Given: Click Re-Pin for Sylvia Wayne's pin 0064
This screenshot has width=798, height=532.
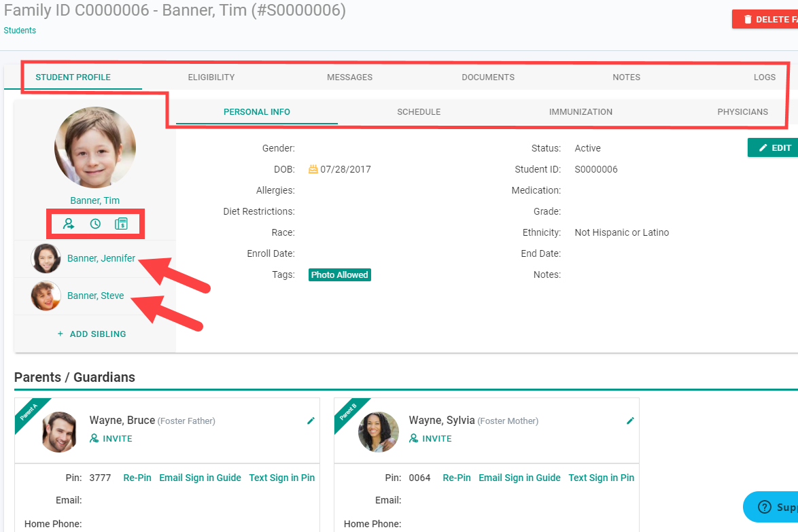Looking at the screenshot, I should pos(457,478).
